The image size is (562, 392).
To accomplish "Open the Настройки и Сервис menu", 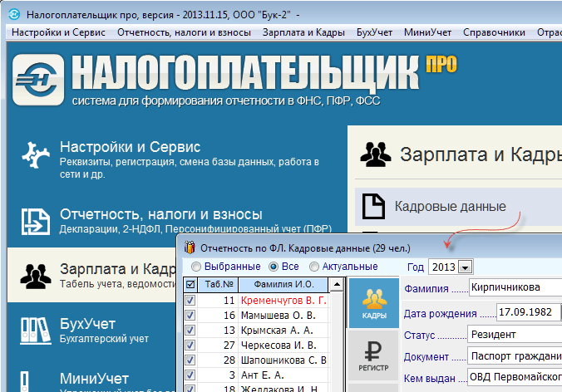I will pyautogui.click(x=58, y=32).
